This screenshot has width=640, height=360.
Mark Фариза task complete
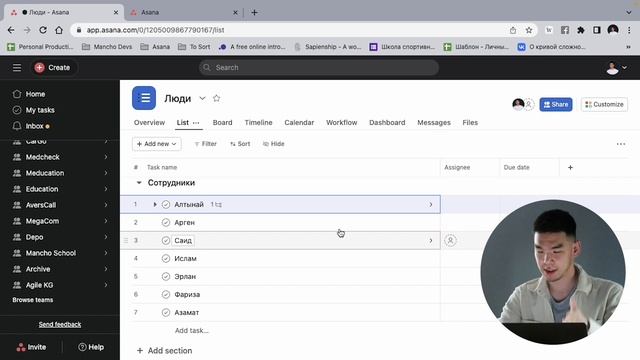(x=166, y=294)
